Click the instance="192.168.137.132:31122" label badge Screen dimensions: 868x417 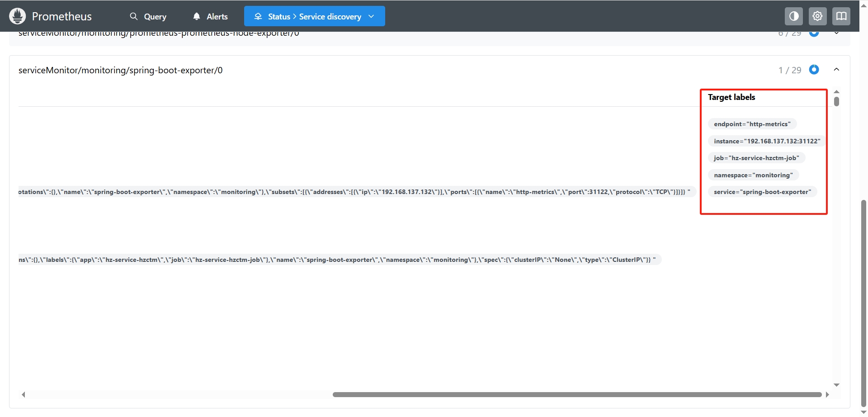767,141
